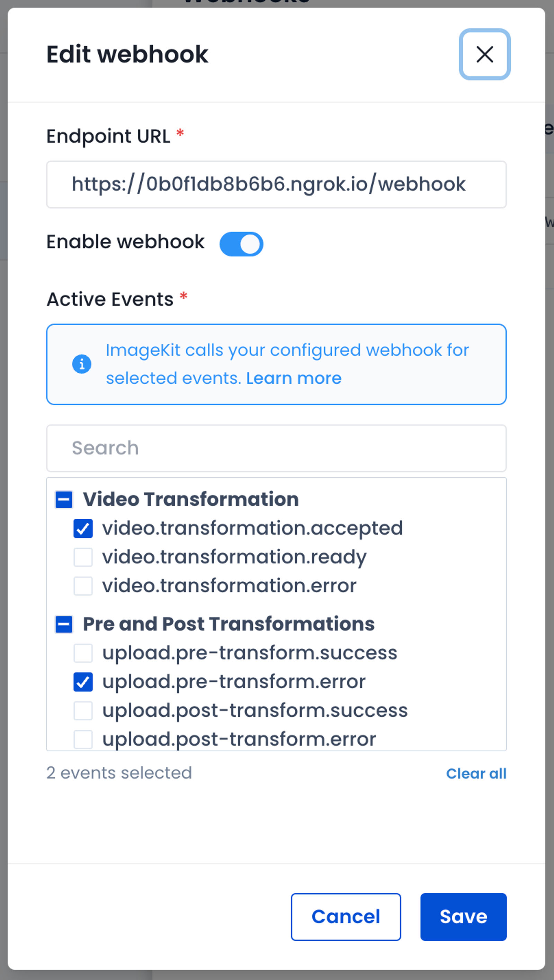Select upload.post-transform.success checkbox
The width and height of the screenshot is (554, 980).
pos(83,711)
